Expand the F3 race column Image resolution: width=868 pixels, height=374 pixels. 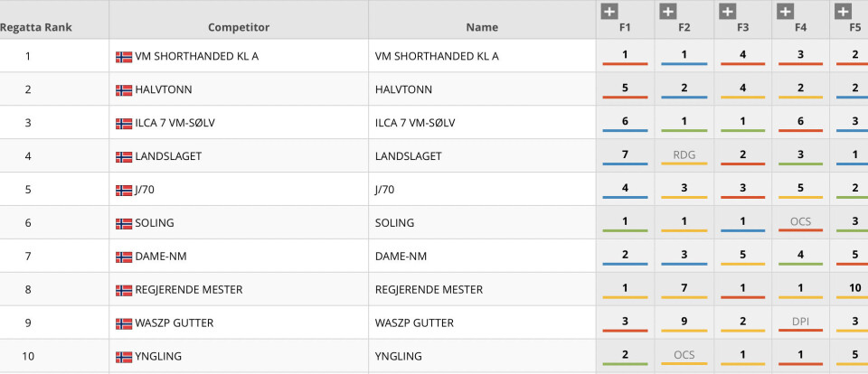click(x=727, y=12)
